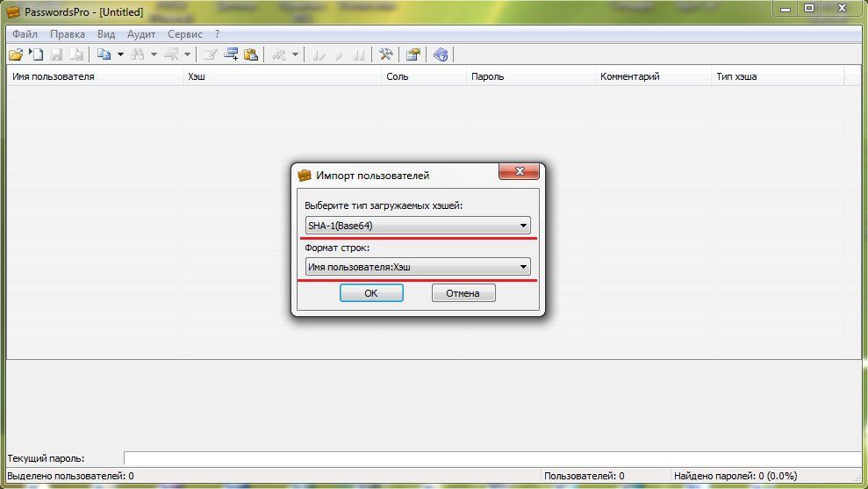Click the PasswordsPro title bar app icon
Screen dimensions: 868x489
[13, 11]
